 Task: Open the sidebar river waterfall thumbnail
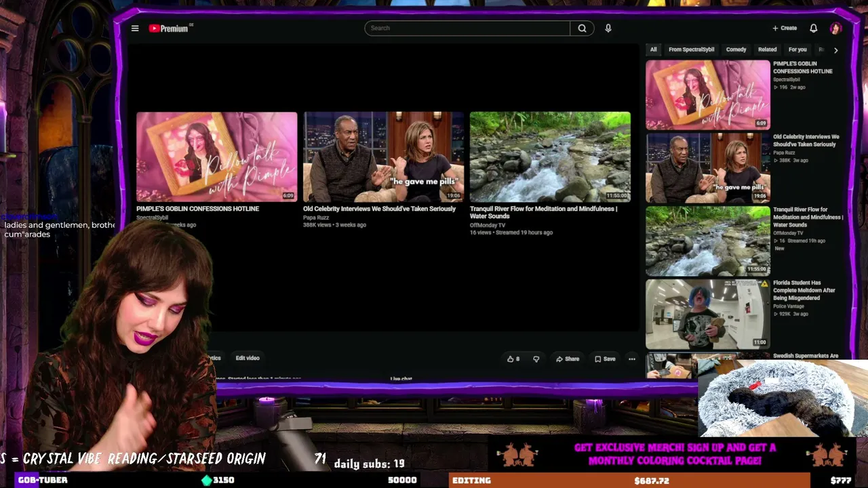[707, 241]
